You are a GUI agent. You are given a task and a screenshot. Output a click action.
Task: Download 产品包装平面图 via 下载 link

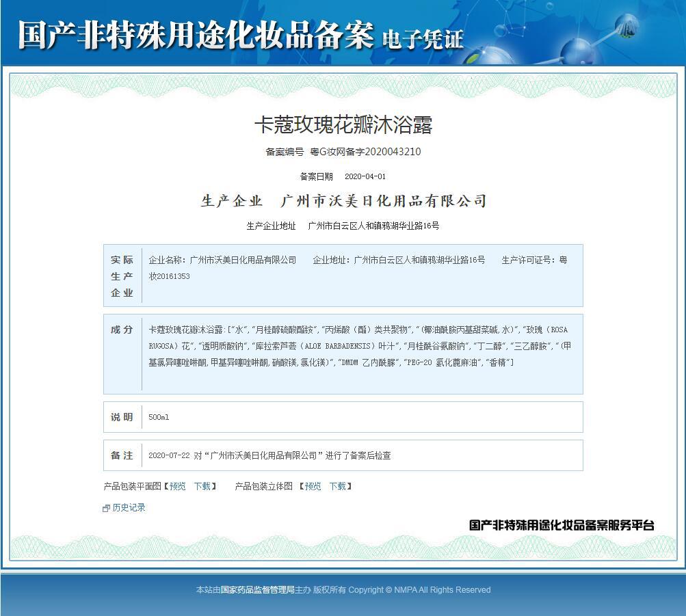(202, 486)
